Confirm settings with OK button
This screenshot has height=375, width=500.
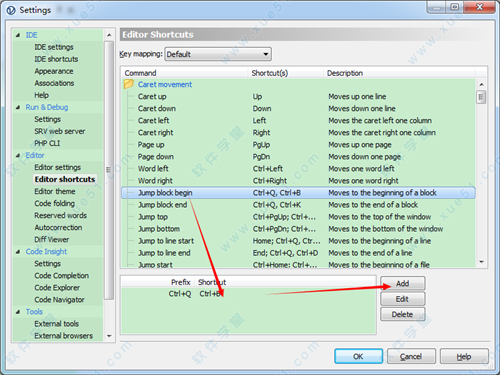point(358,356)
